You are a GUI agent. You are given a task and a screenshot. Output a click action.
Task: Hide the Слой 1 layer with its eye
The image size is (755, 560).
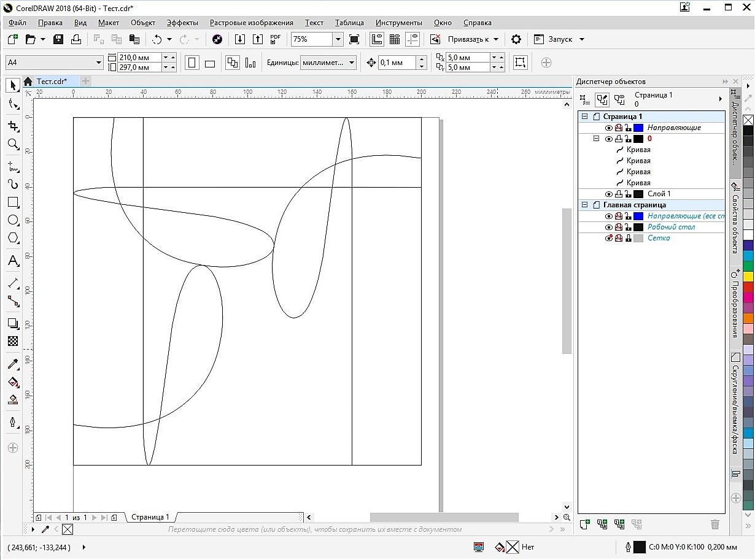(x=609, y=194)
